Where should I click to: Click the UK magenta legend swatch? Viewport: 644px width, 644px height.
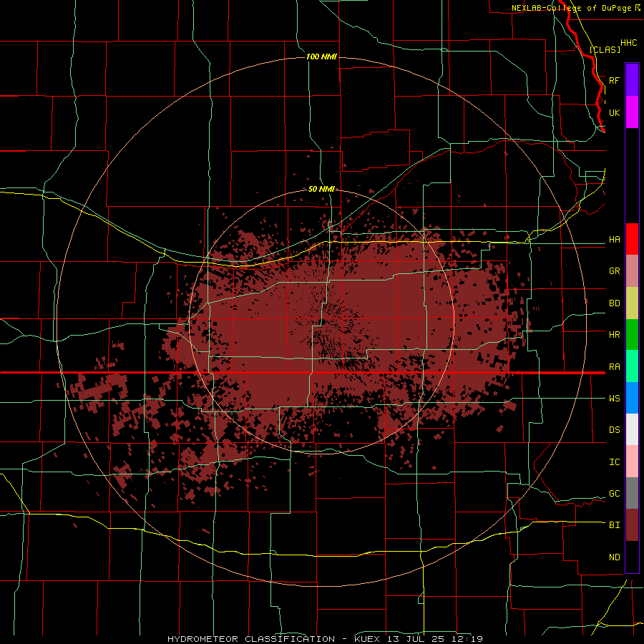point(632,112)
